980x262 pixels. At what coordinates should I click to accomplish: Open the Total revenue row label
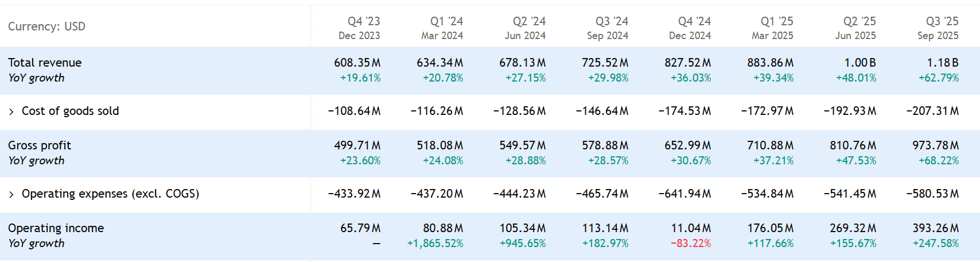pos(45,63)
